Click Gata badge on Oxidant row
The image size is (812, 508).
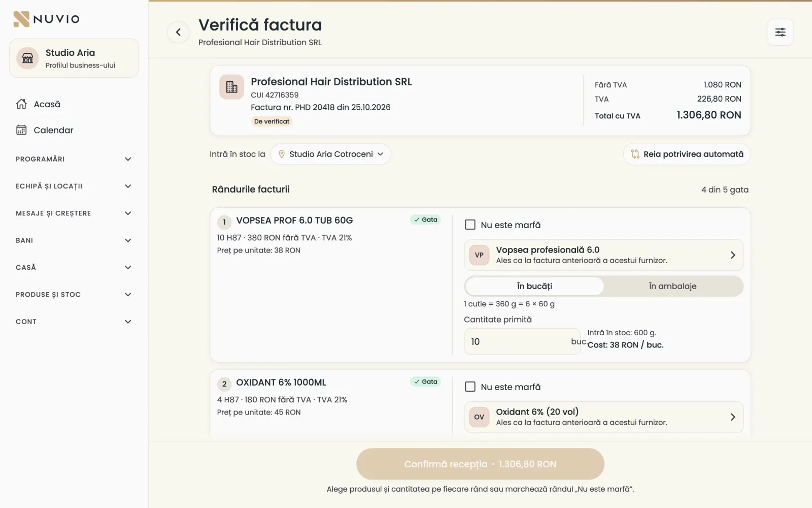425,382
